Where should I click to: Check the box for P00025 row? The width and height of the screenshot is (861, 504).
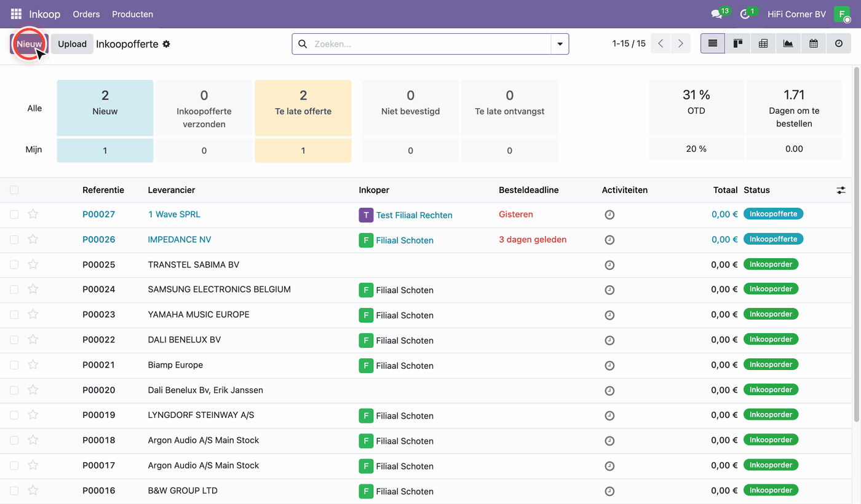click(14, 264)
